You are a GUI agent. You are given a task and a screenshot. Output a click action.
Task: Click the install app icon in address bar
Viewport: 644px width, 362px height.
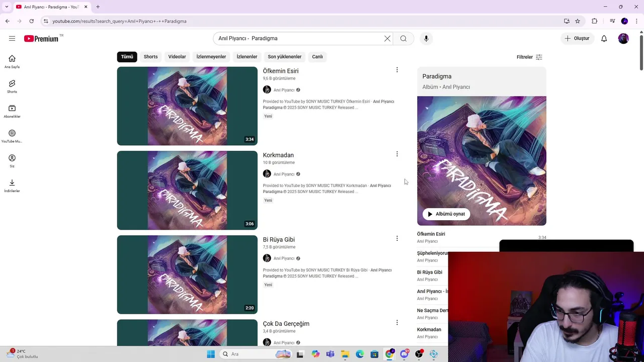567,21
